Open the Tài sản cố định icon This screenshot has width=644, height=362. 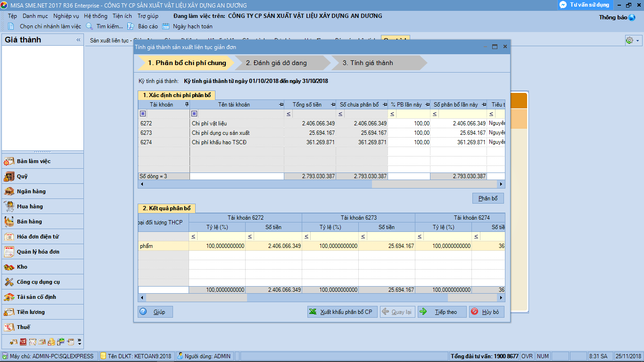[9, 297]
